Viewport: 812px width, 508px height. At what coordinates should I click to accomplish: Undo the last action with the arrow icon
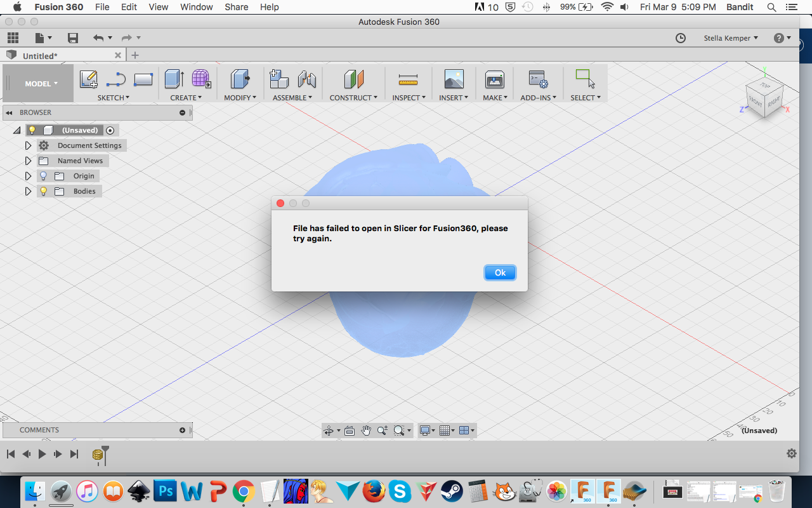(98, 38)
